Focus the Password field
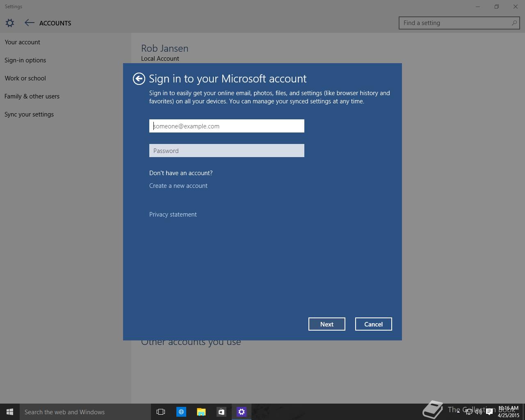 click(227, 151)
